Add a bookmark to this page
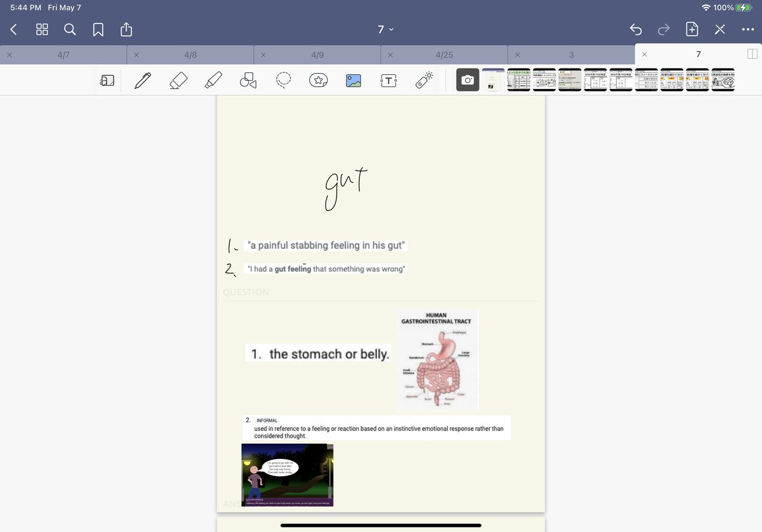Screen dimensions: 762x532 98,29
